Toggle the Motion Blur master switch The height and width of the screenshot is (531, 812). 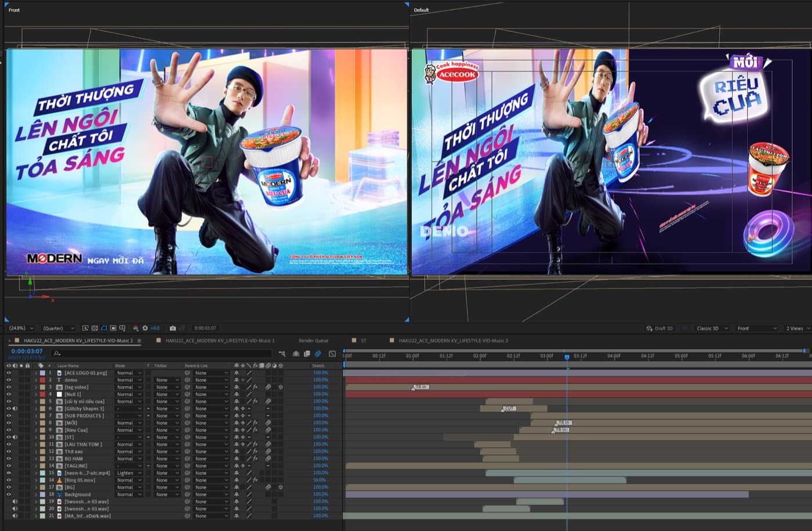(x=318, y=353)
